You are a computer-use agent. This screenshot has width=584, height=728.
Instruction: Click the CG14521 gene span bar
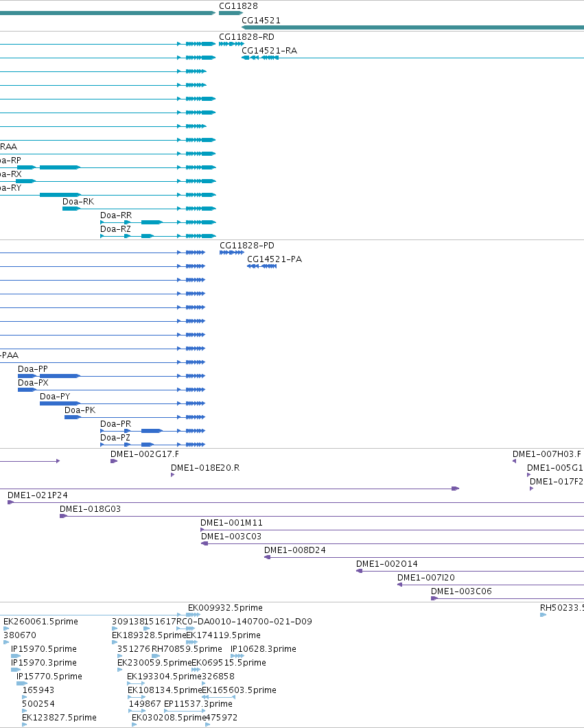(412, 27)
